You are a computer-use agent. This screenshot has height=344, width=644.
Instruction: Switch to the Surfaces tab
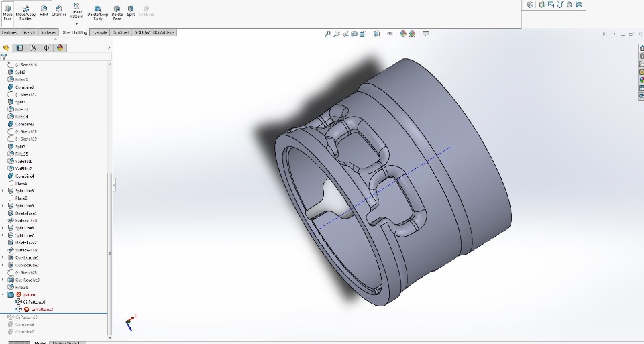pyautogui.click(x=48, y=32)
